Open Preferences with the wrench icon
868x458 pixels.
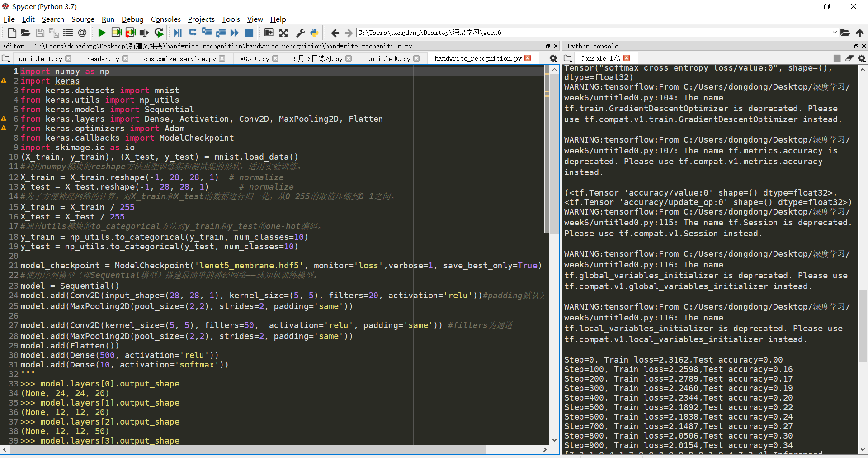pyautogui.click(x=301, y=33)
